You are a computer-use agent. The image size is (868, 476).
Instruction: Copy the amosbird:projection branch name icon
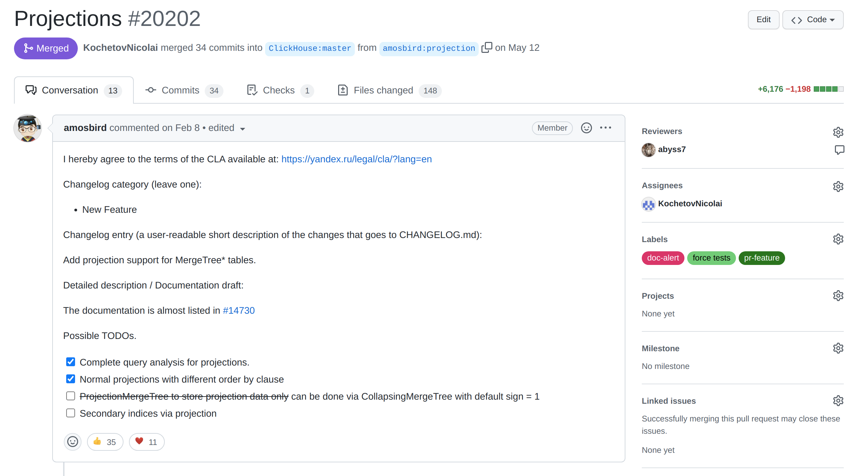[487, 48]
